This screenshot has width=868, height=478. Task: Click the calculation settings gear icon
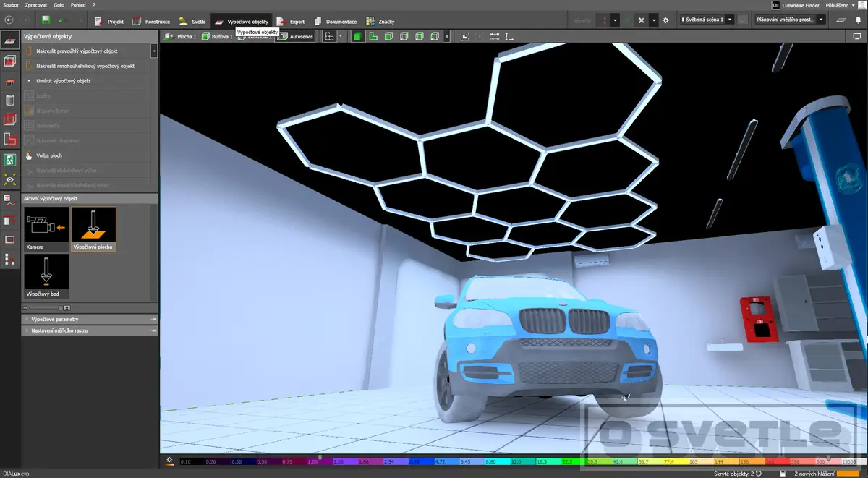[665, 20]
